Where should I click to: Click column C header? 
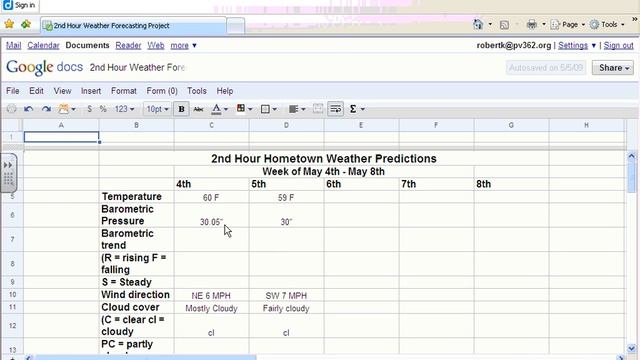tap(211, 125)
